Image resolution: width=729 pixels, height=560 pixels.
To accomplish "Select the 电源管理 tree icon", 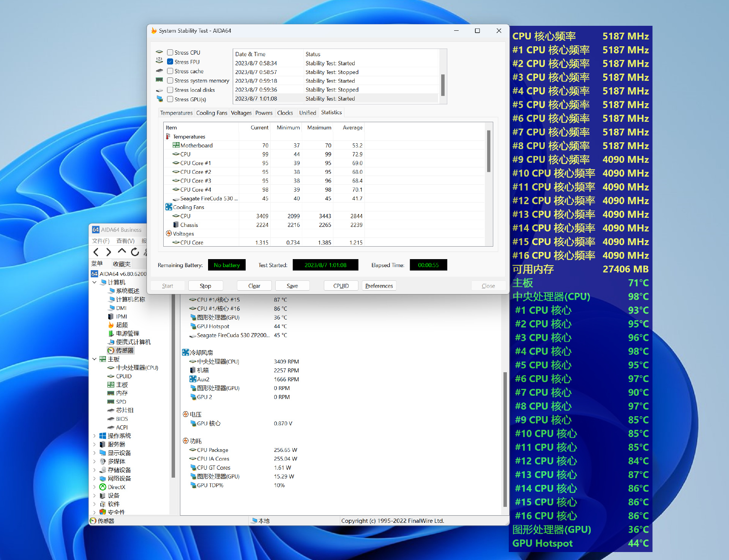I will [x=111, y=333].
